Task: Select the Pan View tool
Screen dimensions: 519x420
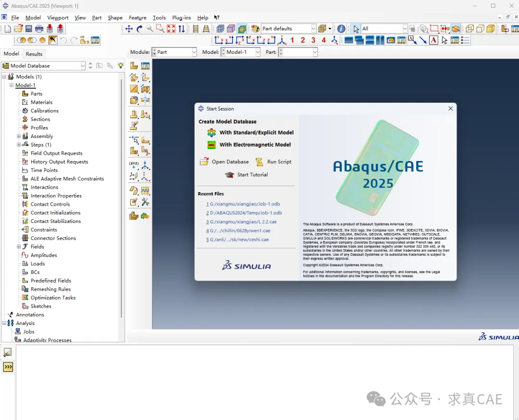Action: (x=129, y=29)
